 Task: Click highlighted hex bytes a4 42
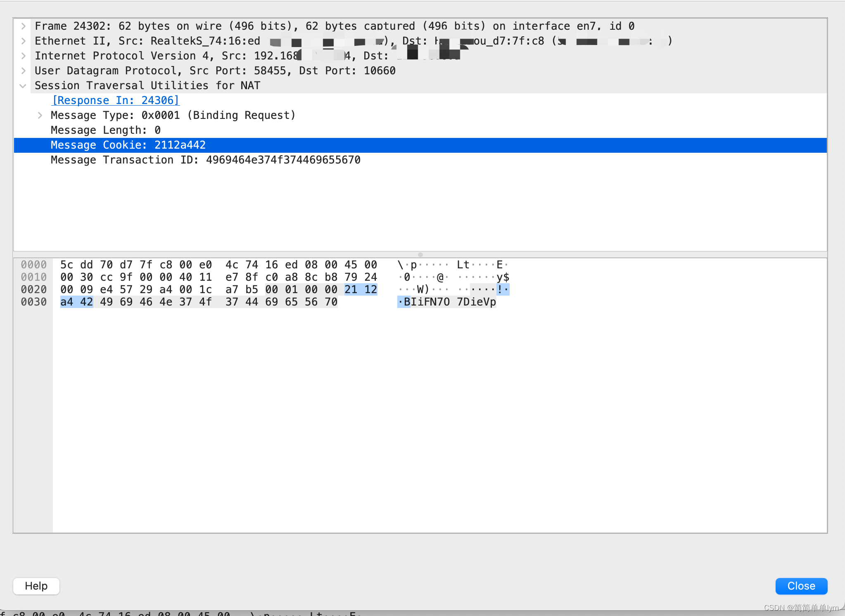tap(77, 302)
